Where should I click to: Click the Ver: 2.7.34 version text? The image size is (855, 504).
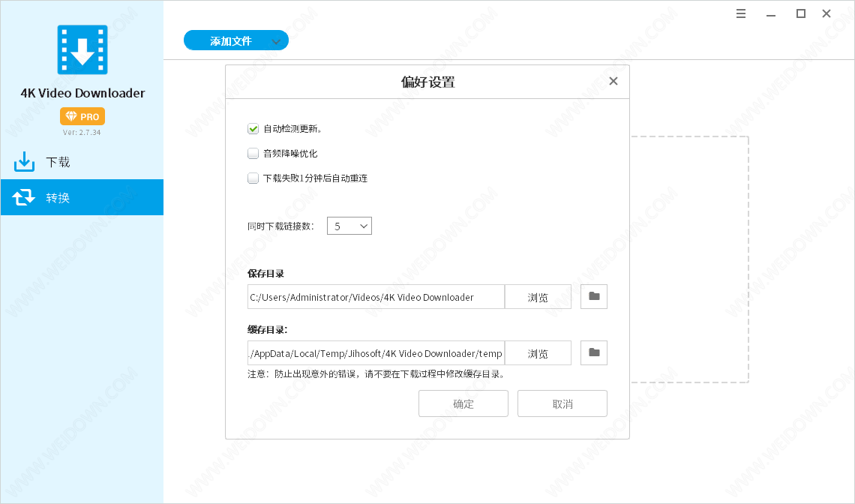pyautogui.click(x=82, y=132)
